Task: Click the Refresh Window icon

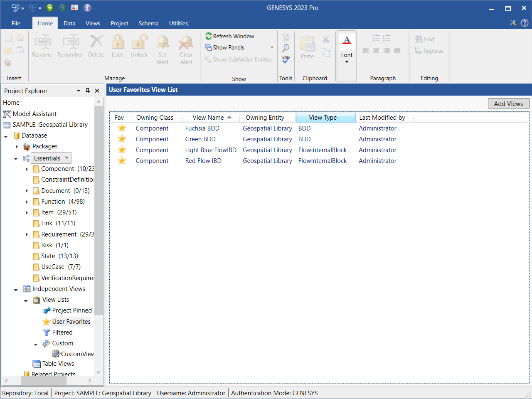Action: [209, 36]
